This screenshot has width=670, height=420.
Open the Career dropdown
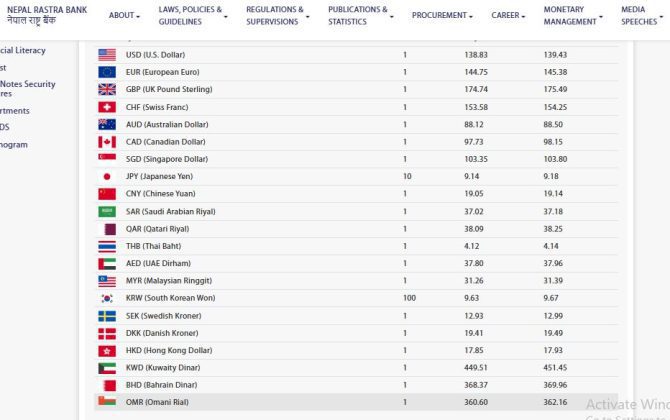tap(508, 16)
